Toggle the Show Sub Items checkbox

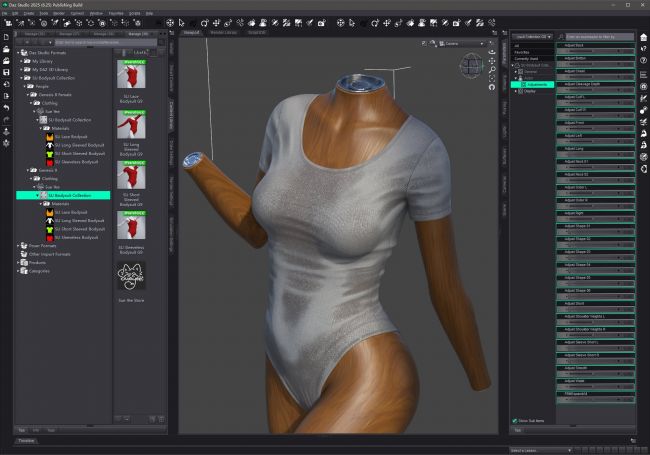[x=515, y=421]
